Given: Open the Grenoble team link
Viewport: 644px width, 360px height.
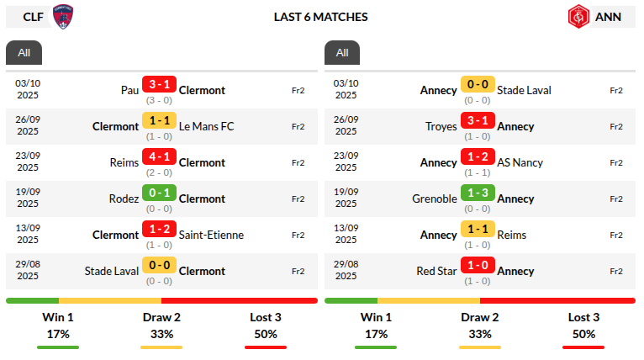Looking at the screenshot, I should coord(435,199).
